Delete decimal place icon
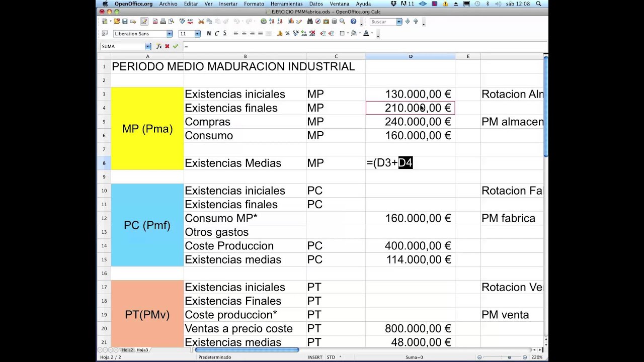Image resolution: width=644 pixels, height=362 pixels. pos(312,33)
